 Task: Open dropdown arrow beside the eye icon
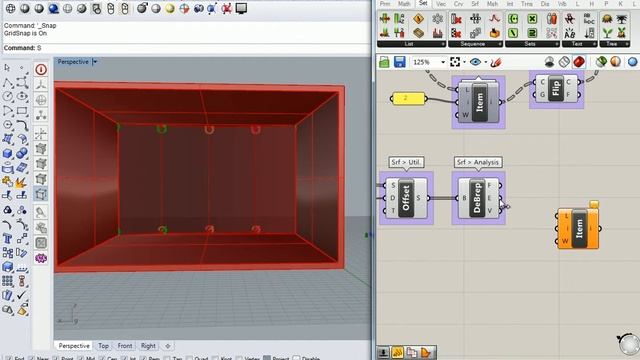486,62
